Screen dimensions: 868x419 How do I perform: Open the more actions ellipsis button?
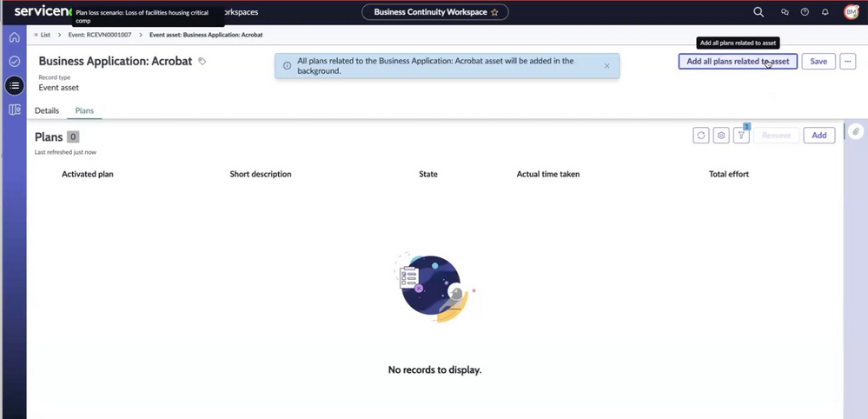click(847, 62)
